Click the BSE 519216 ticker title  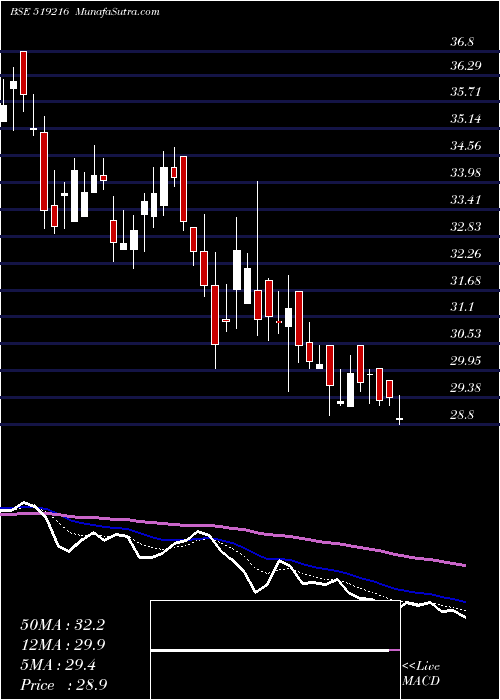coord(39,12)
